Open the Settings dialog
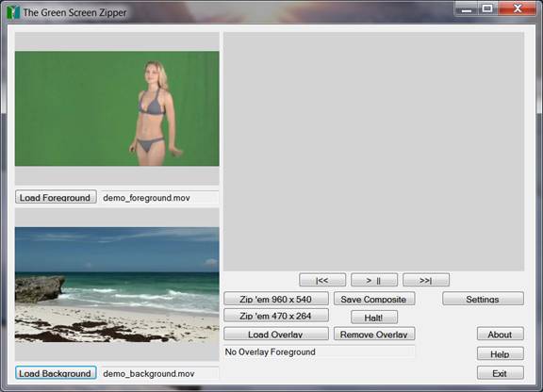 click(x=483, y=299)
